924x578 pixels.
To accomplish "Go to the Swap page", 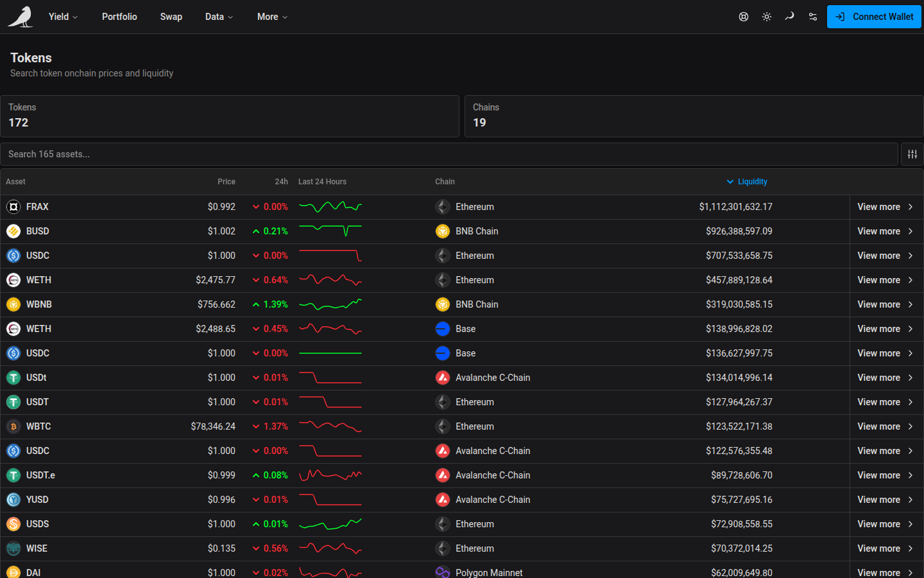I will [171, 17].
